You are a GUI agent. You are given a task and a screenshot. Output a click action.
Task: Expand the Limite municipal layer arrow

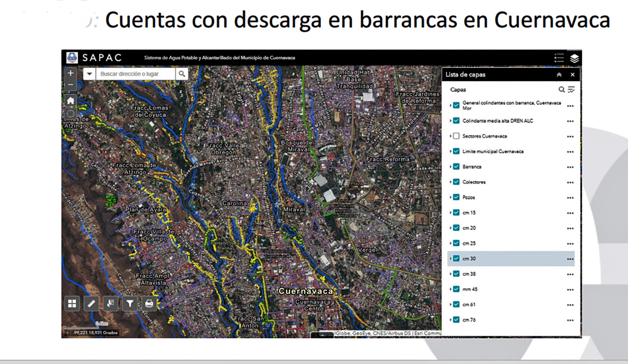pos(451,151)
